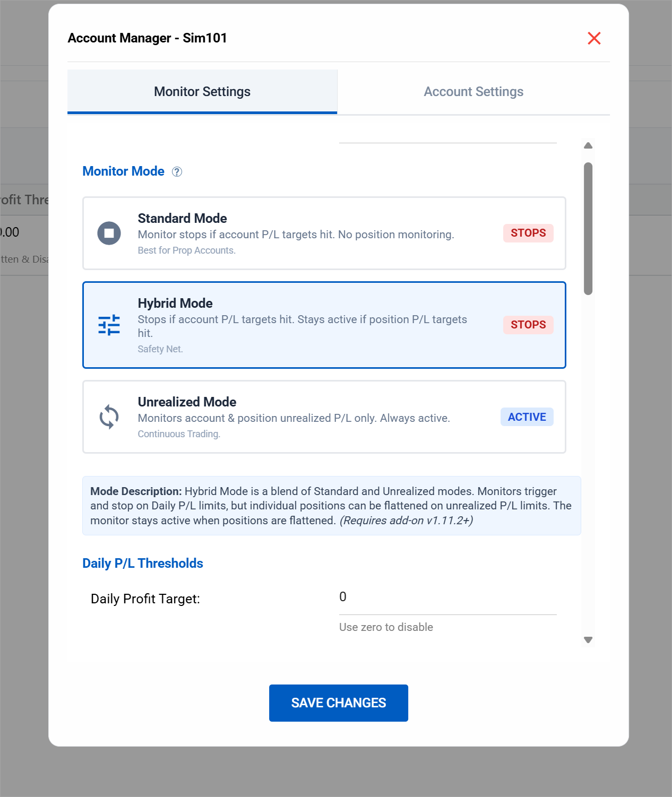
Task: Select the Hybrid Mode option card
Action: pos(324,325)
